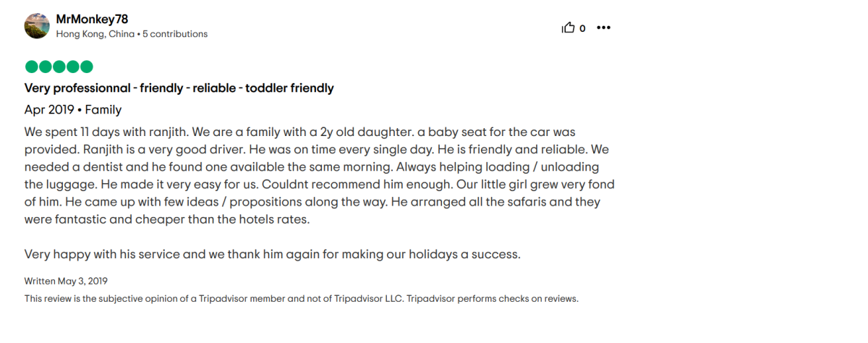Click the Tripadvisor subjective opinion disclaimer

click(x=301, y=298)
